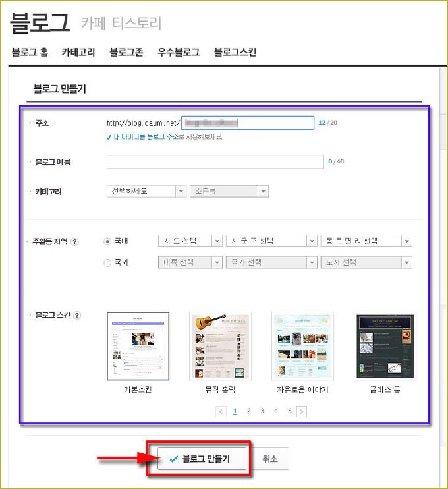
Task: Open the 시·도 선택 dropdown
Action: (x=190, y=241)
